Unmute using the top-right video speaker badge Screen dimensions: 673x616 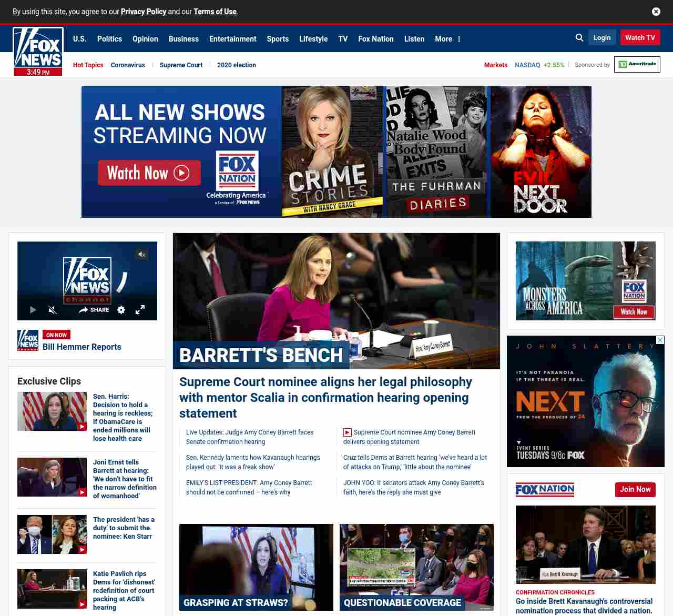click(x=141, y=254)
